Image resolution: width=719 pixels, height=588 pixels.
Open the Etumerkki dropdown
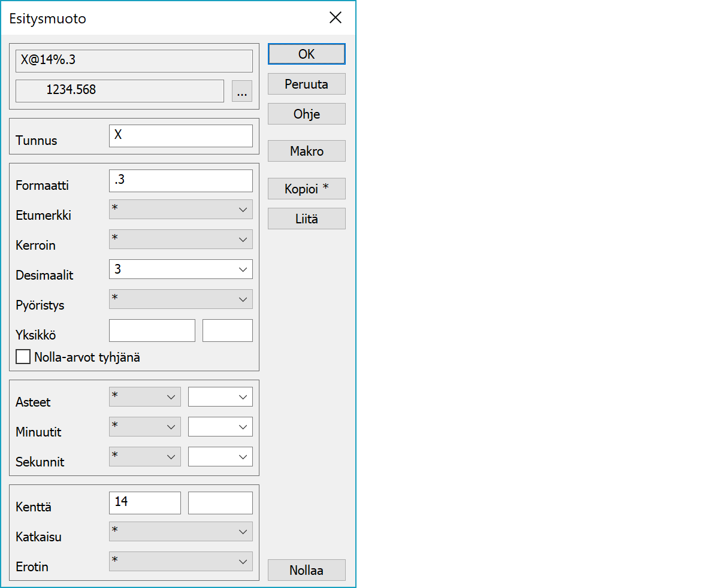[x=180, y=210]
